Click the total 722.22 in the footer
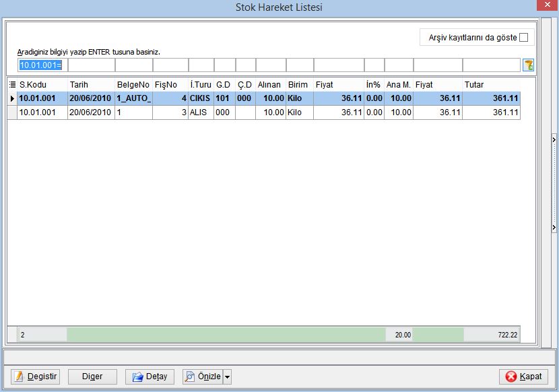 (x=492, y=335)
